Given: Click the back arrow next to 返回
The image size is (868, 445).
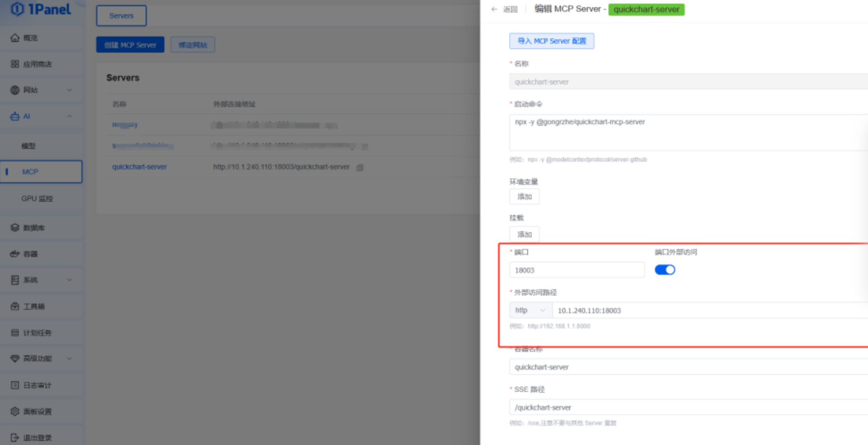Looking at the screenshot, I should (x=493, y=9).
